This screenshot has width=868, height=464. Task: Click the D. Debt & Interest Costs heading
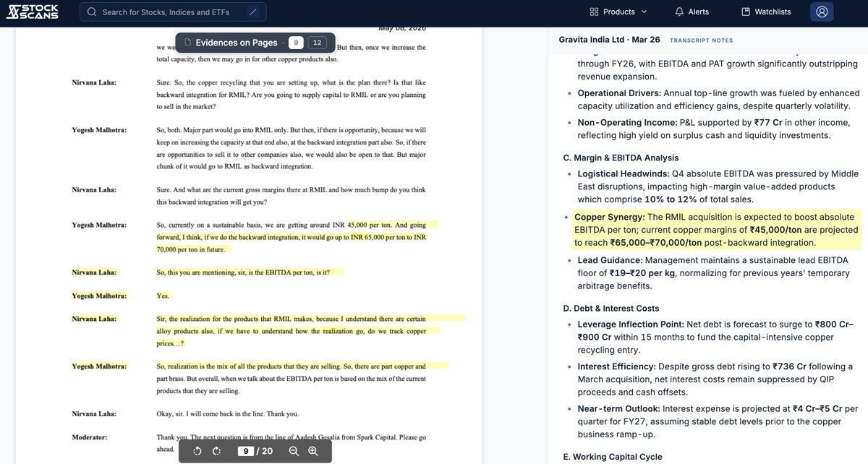pos(611,308)
